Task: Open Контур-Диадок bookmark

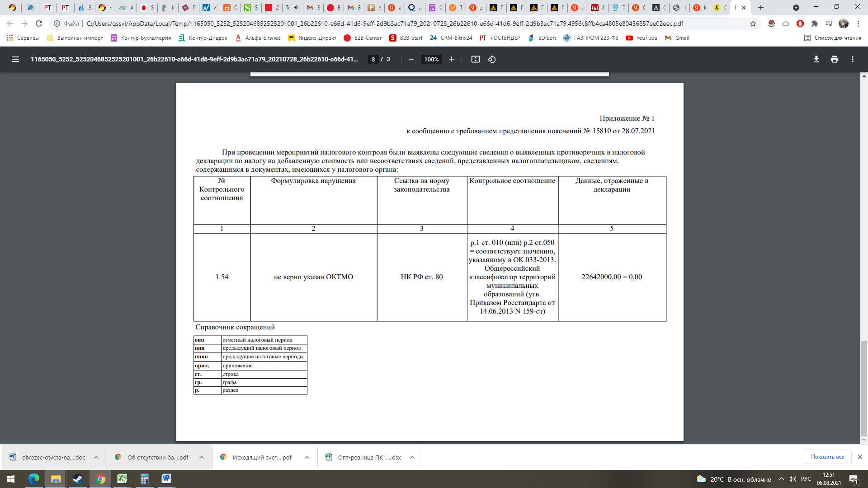Action: [x=203, y=38]
